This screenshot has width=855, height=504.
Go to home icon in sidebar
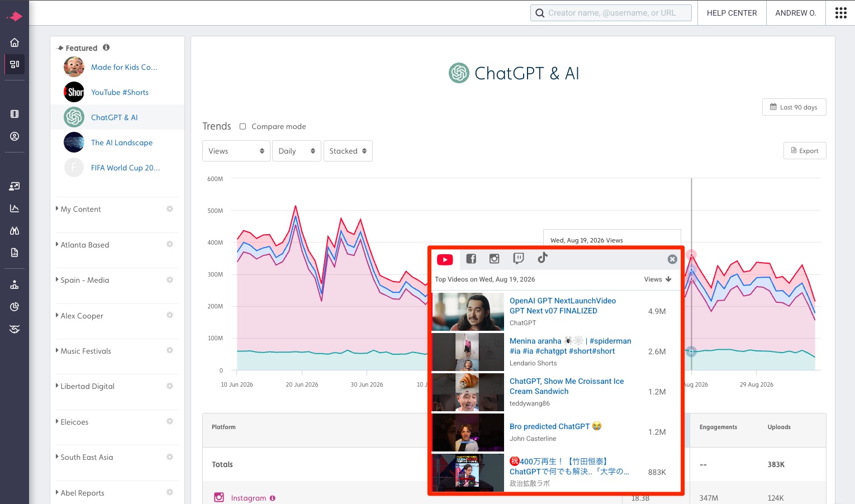click(15, 42)
